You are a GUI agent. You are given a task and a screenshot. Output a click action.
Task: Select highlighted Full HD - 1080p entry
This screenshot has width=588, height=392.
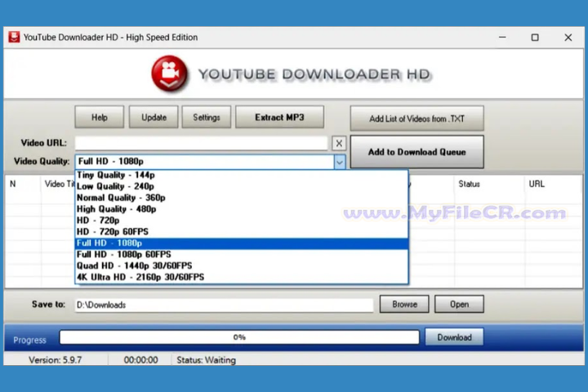click(x=242, y=243)
